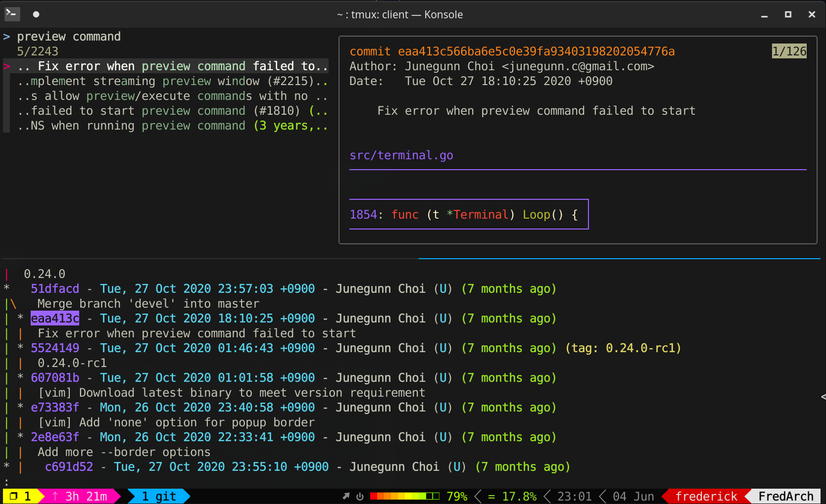
Task: Click the battery percentage '79%'
Action: coord(457,496)
